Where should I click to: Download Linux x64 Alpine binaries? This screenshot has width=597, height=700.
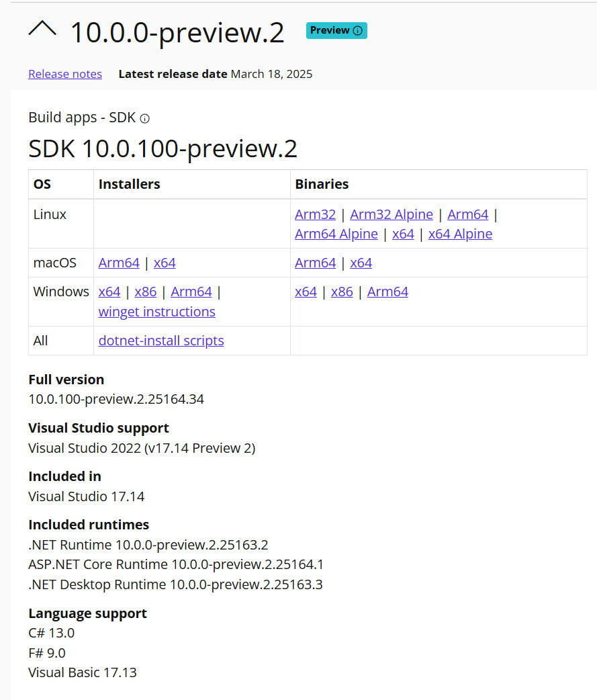click(x=460, y=234)
